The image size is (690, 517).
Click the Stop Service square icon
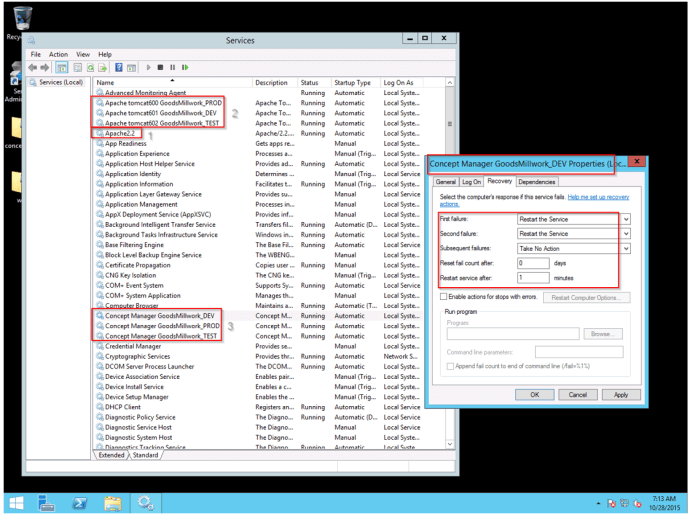161,68
